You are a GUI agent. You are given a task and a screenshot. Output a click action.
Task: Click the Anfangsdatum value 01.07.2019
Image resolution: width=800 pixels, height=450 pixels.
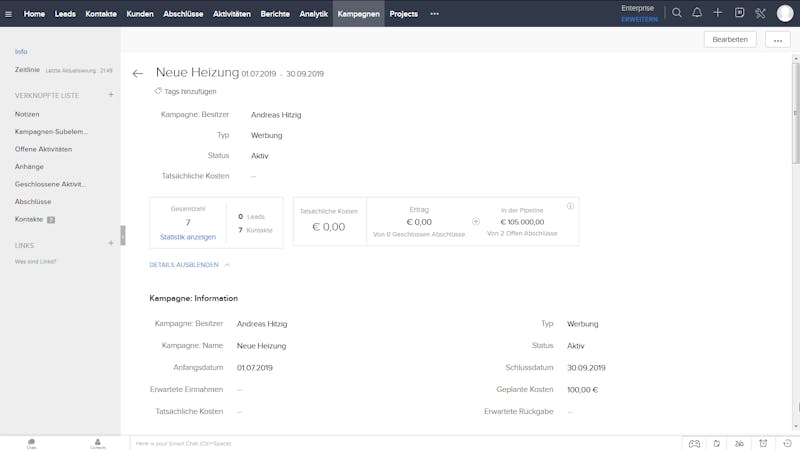coord(255,368)
